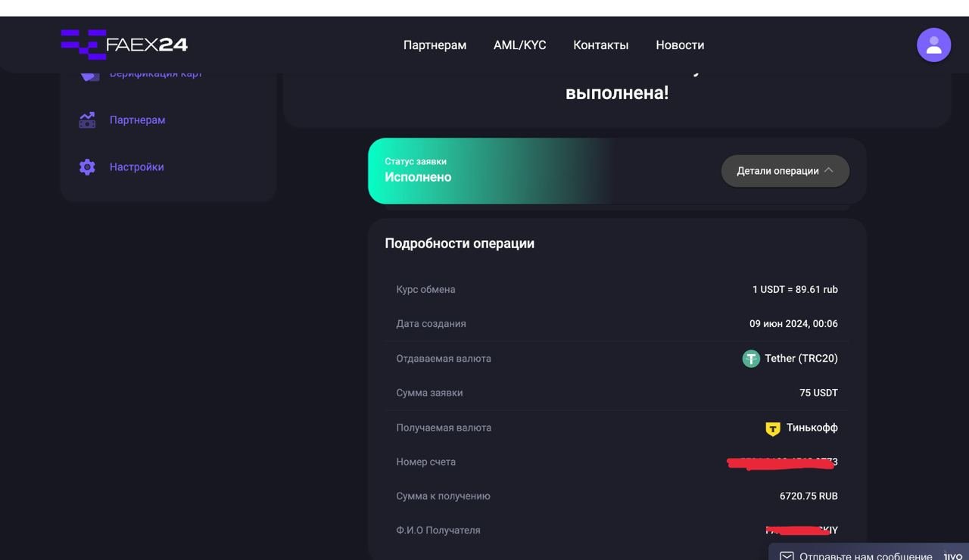Click the yellow Тинькофф bank icon

(772, 428)
